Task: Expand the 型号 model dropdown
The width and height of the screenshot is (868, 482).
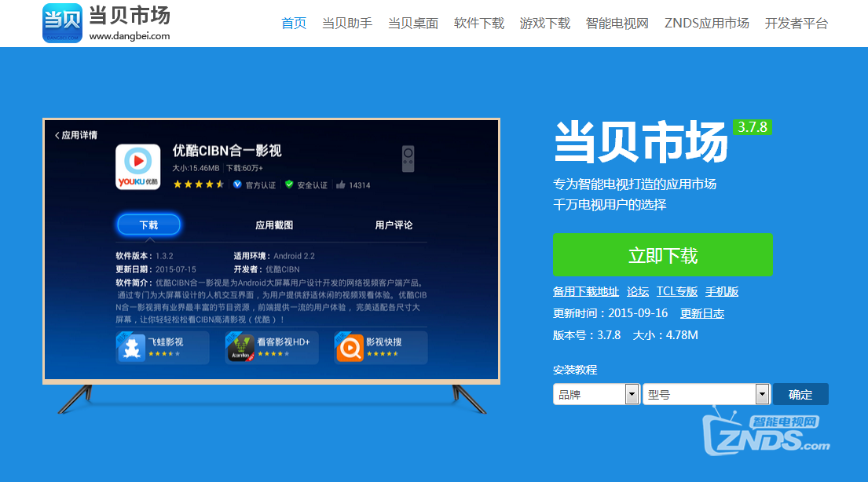Action: click(706, 395)
